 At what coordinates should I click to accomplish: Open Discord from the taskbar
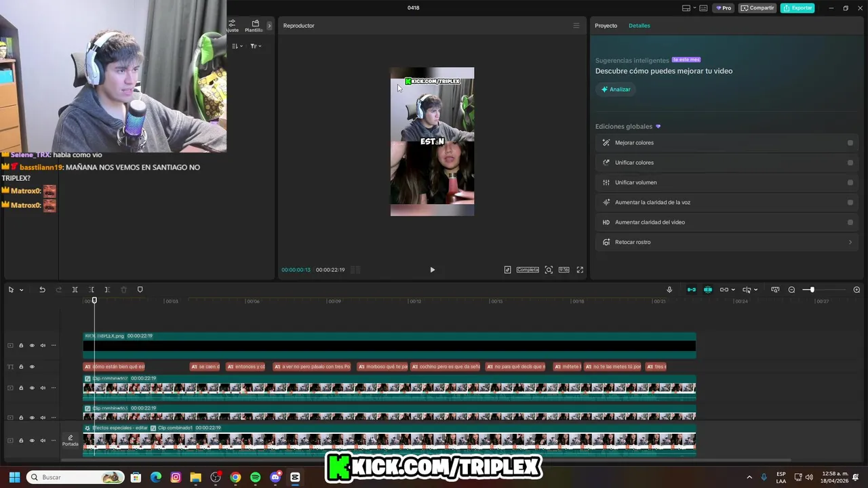(275, 477)
